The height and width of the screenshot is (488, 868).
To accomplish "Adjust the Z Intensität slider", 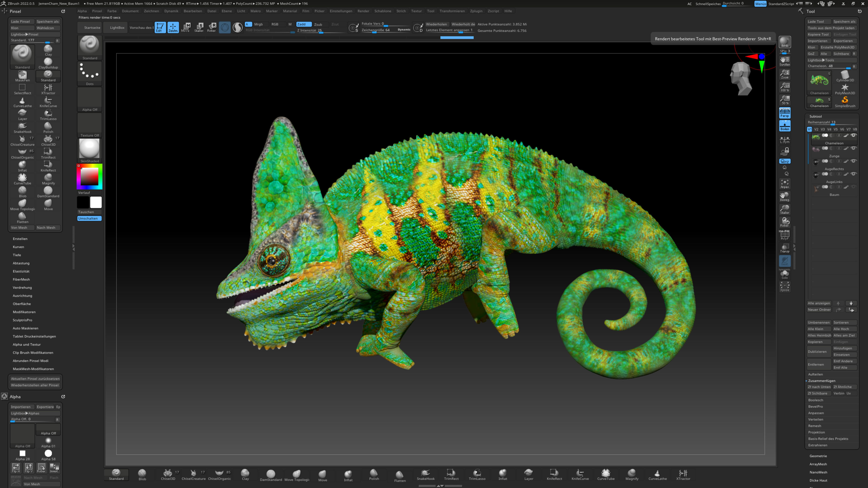I will (x=321, y=30).
